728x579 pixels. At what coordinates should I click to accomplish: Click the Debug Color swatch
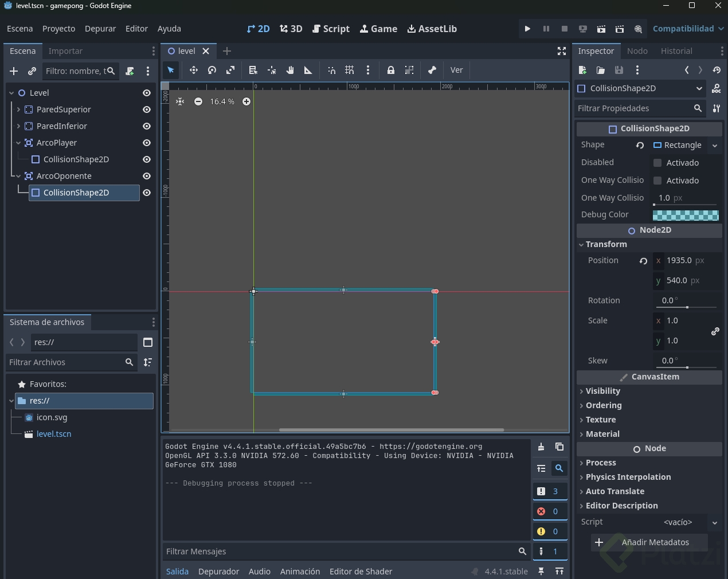(686, 215)
